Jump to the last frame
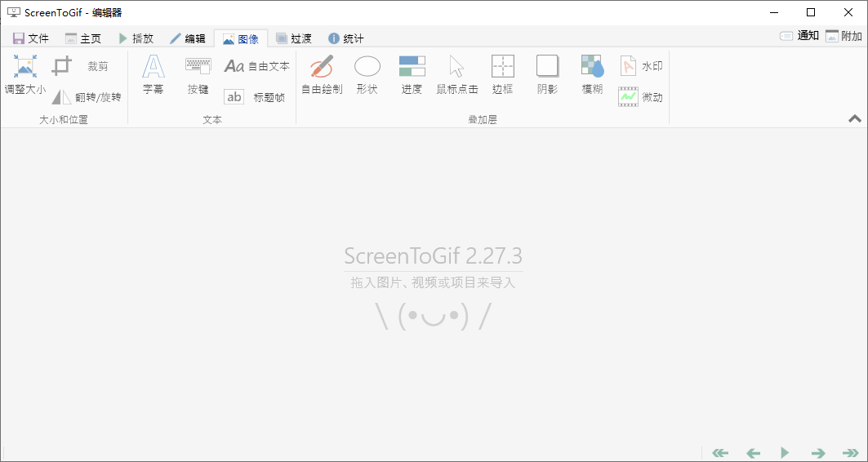The width and height of the screenshot is (868, 462). point(850,453)
